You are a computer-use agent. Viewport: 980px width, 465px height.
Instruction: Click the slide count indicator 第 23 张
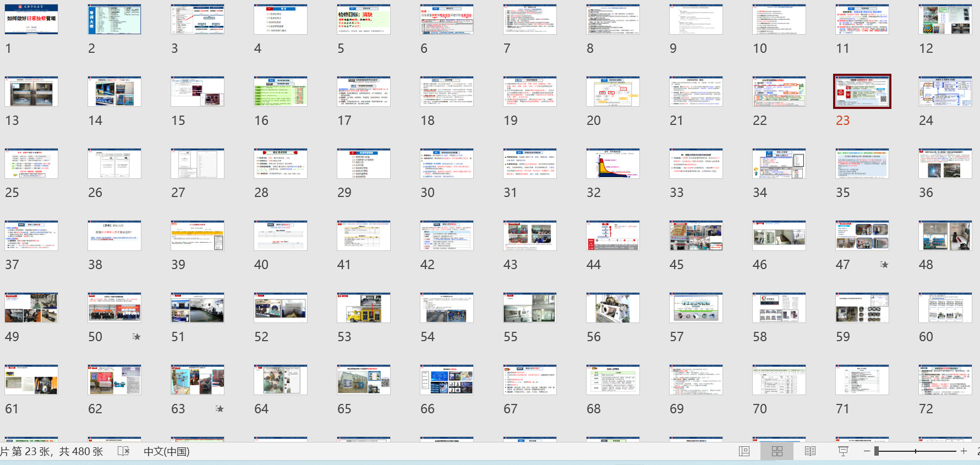point(52,451)
